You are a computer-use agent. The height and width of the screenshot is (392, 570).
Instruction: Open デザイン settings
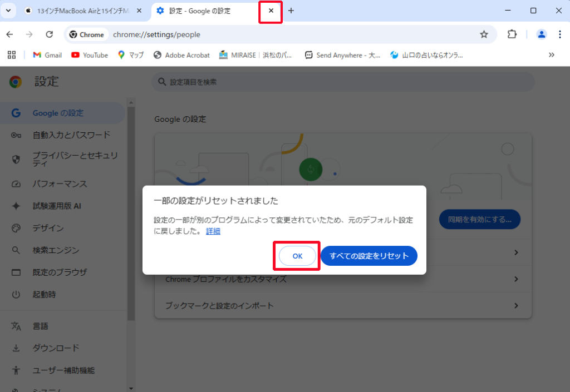pos(62,229)
